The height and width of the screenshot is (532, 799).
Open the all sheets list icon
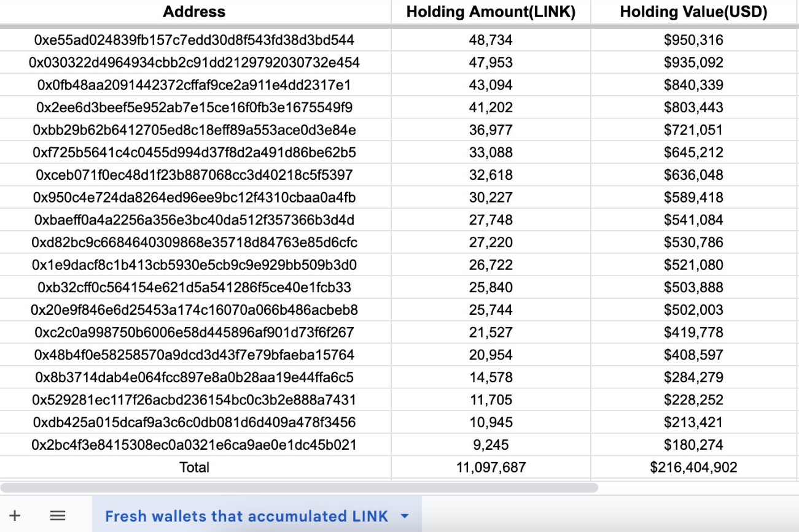[58, 515]
